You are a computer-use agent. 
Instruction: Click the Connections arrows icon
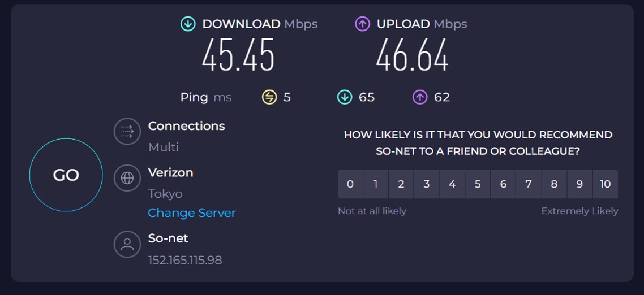(127, 131)
